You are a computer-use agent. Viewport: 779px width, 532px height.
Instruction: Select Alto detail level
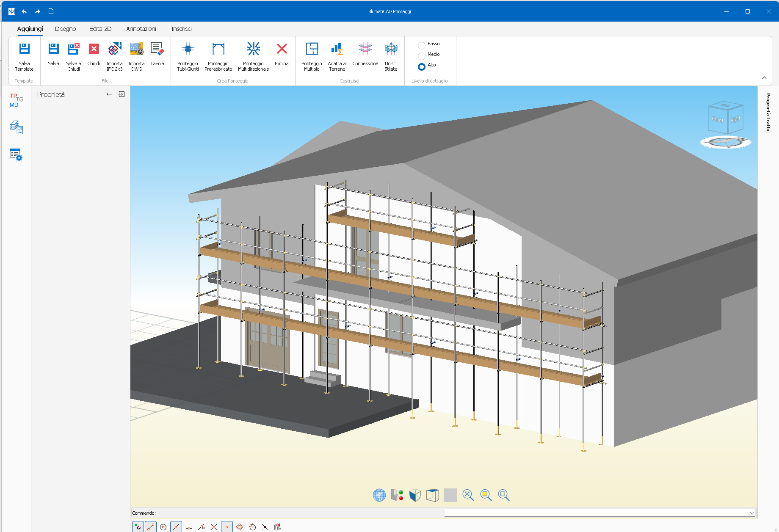coord(422,66)
